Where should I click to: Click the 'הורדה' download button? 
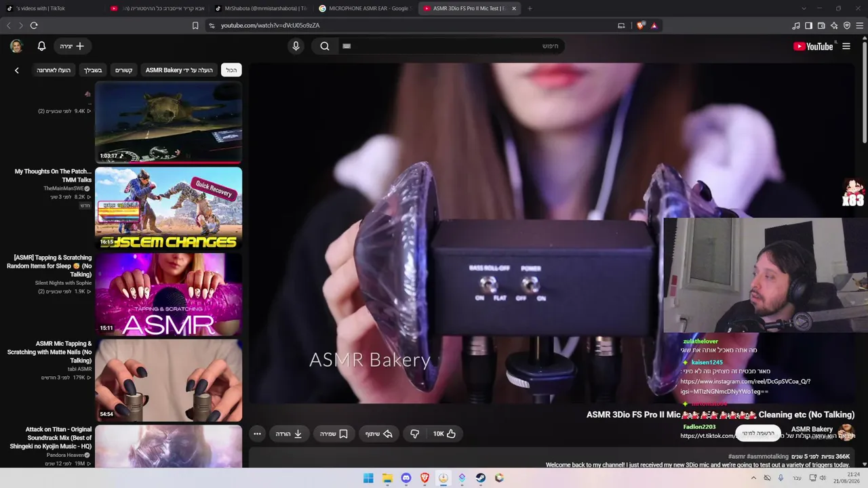point(289,434)
